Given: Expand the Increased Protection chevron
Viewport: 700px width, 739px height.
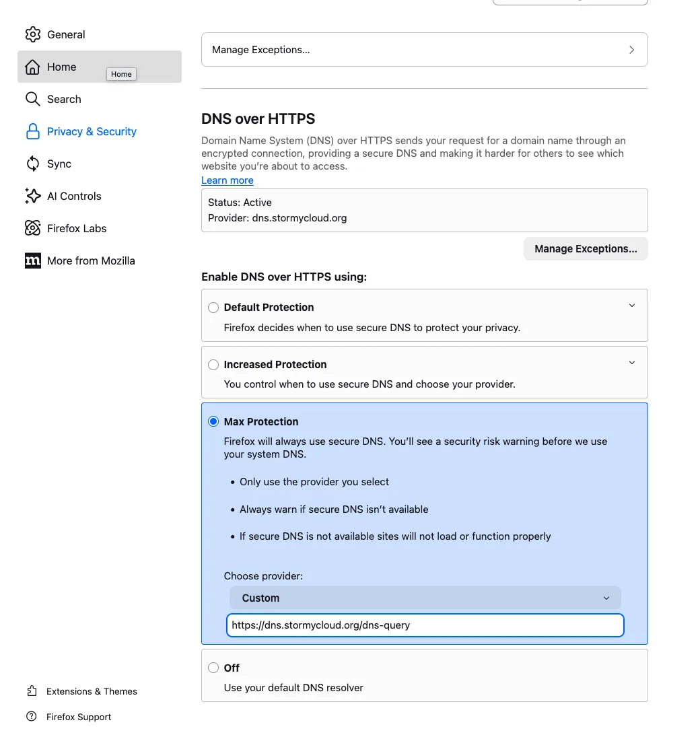Looking at the screenshot, I should 632,362.
